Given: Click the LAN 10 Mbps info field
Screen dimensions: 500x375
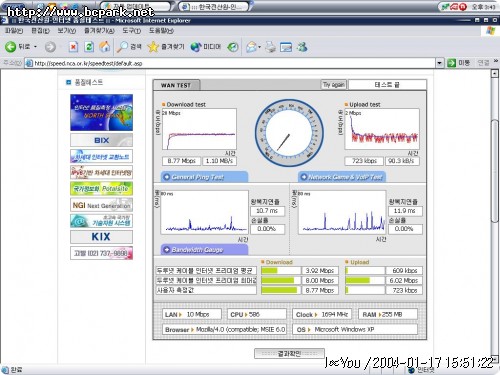Looking at the screenshot, I should pos(192,314).
